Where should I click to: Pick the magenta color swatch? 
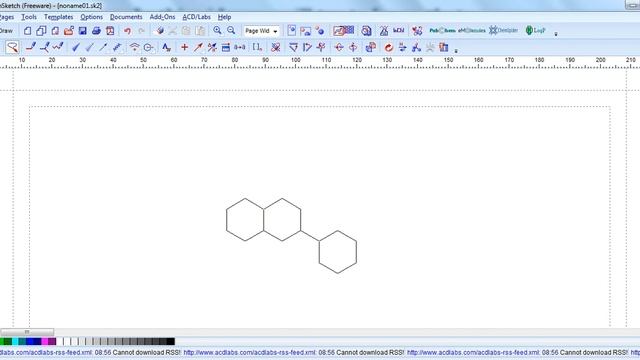pyautogui.click(x=44, y=342)
